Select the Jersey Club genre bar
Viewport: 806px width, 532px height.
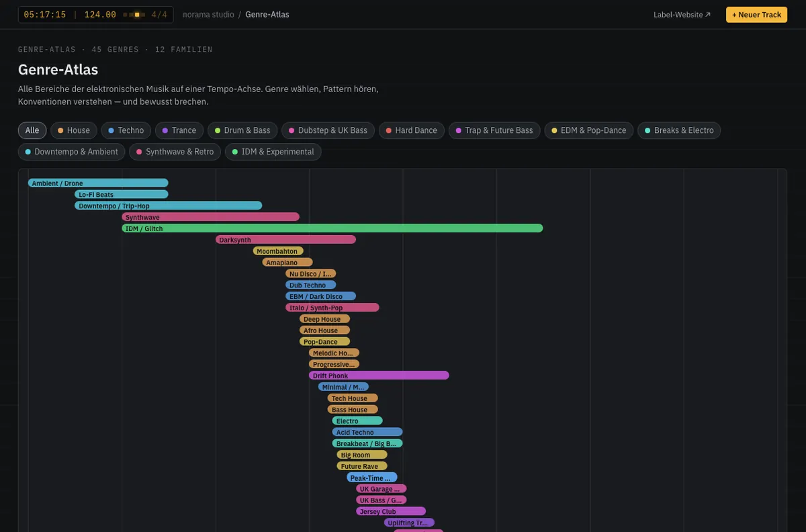pos(391,512)
